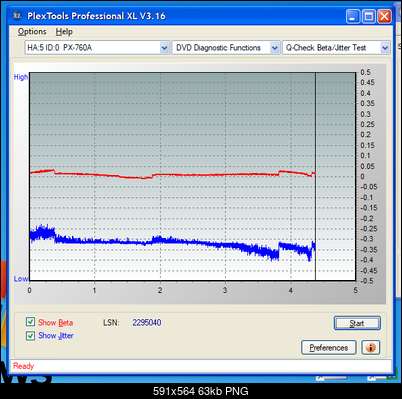Click the Start button

tap(357, 323)
